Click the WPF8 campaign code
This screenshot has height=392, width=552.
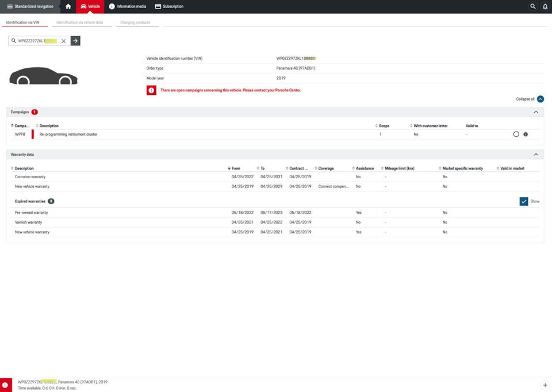click(20, 134)
